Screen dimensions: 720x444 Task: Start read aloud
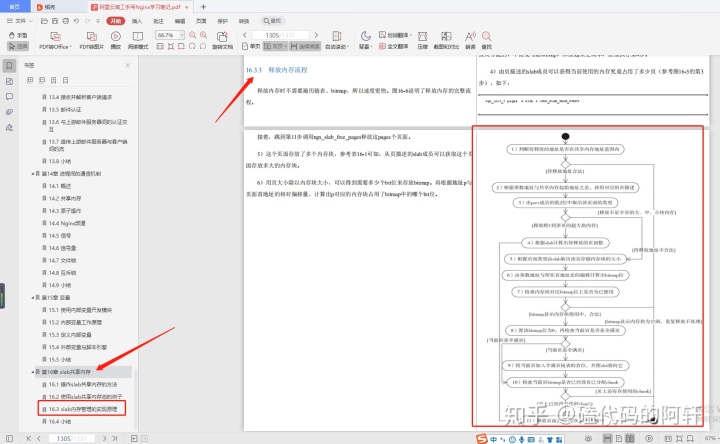point(470,40)
